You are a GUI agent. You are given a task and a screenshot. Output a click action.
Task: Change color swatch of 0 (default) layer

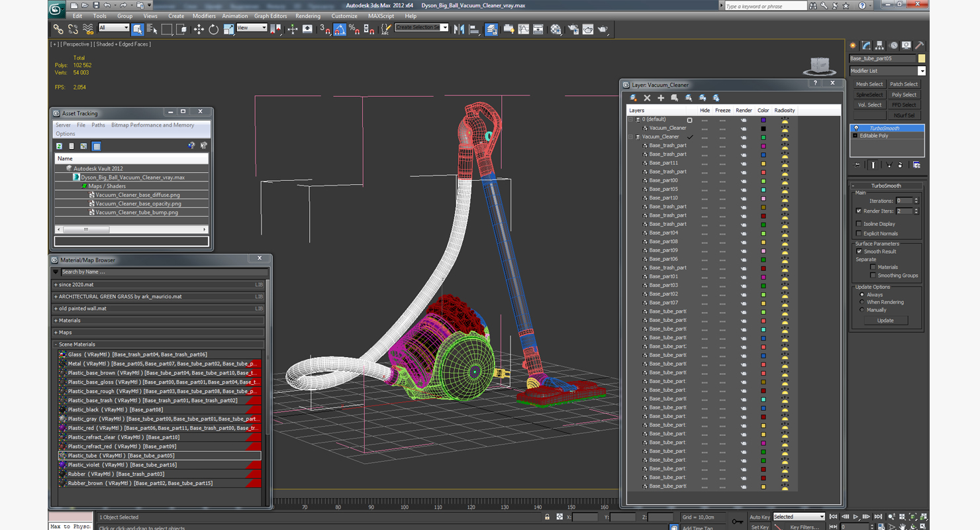point(763,120)
